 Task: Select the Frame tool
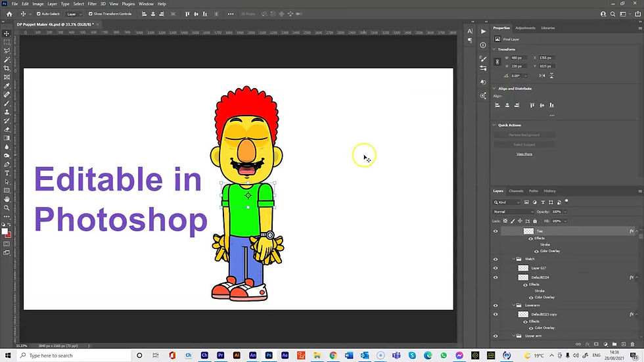click(7, 77)
